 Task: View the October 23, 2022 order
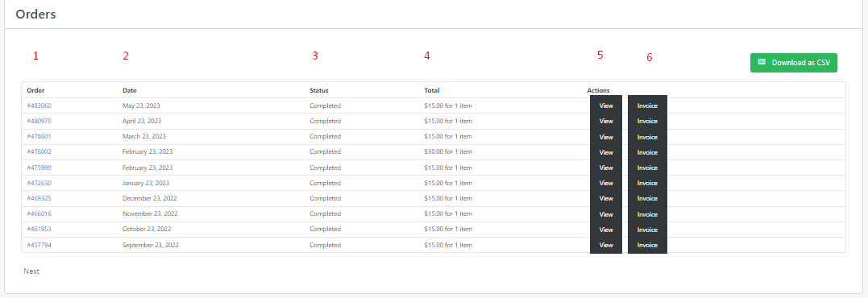(x=606, y=230)
